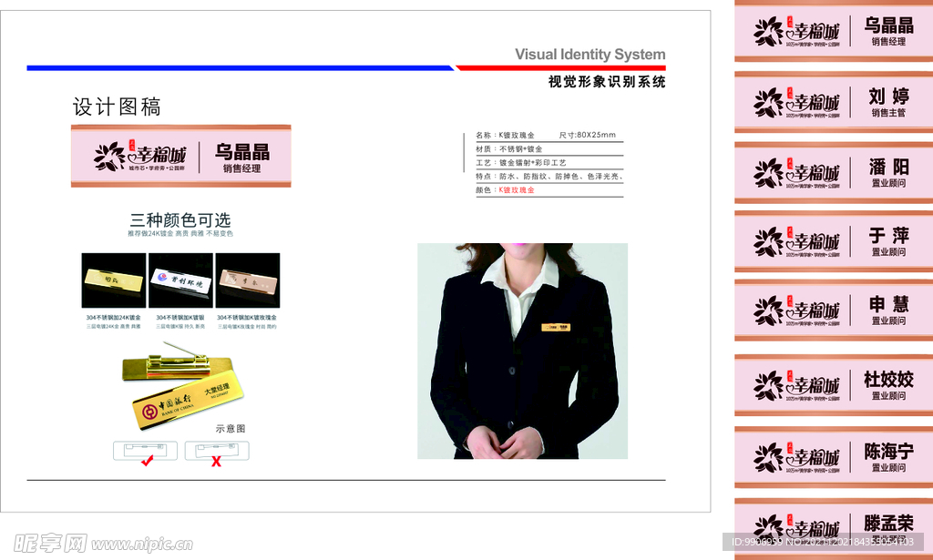This screenshot has height=560, width=933.
Task: Click the flower logo on 杜姣姣's badge
Action: tap(769, 385)
